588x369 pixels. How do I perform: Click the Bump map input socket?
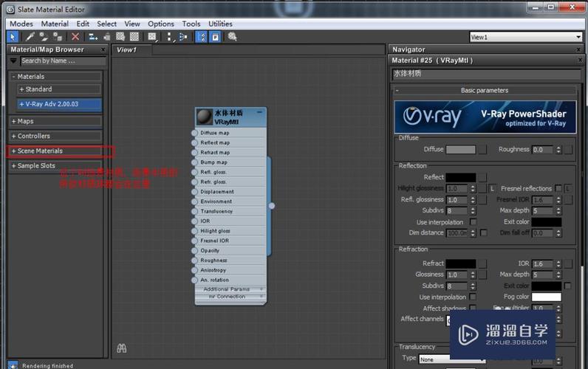pos(194,162)
